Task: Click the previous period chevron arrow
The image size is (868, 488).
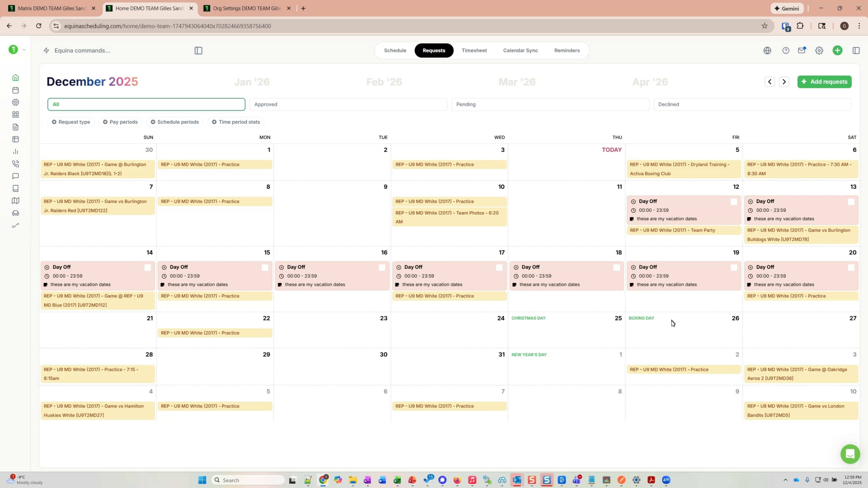Action: click(x=770, y=82)
